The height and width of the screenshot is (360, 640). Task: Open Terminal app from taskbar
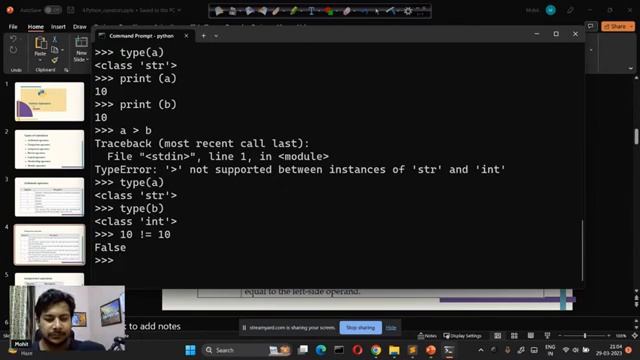pos(449,350)
